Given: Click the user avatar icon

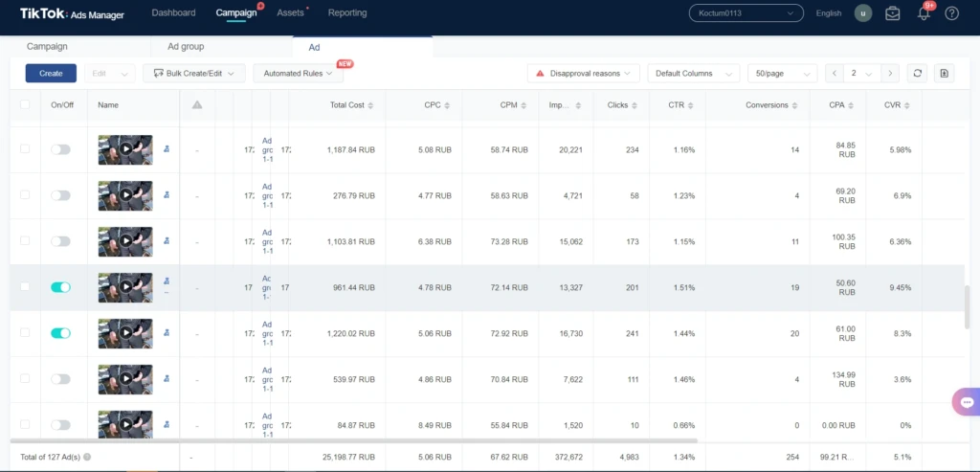Looking at the screenshot, I should (x=863, y=13).
